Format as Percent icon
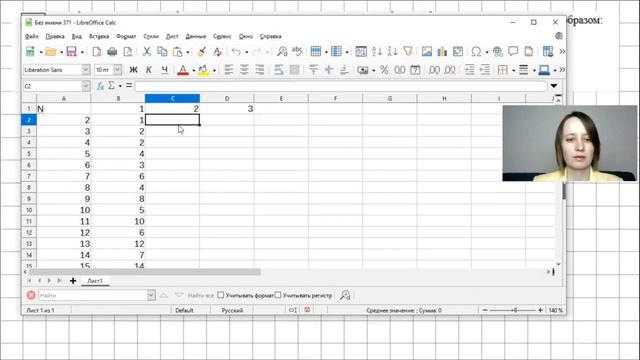Viewport: 640px width, 360px height. point(384,70)
